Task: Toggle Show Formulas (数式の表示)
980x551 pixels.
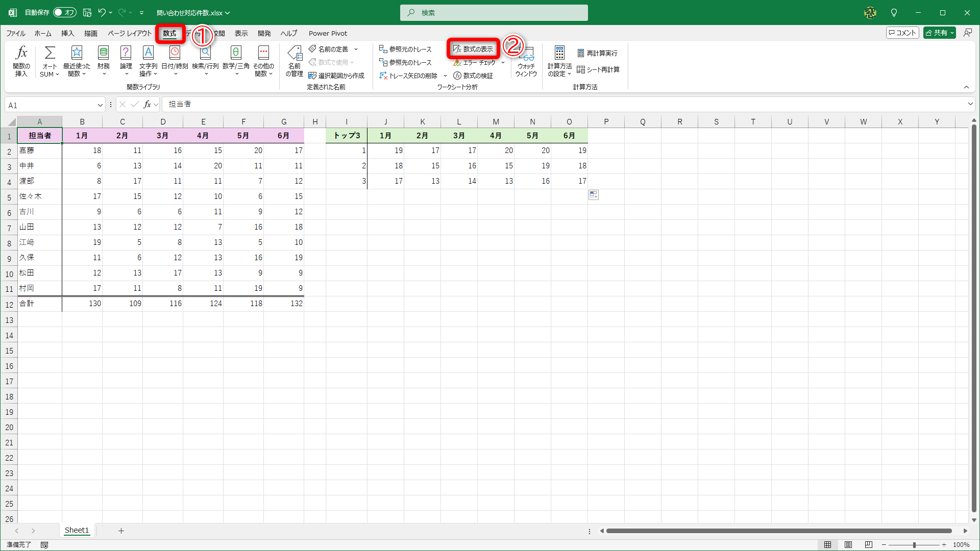Action: (x=473, y=49)
